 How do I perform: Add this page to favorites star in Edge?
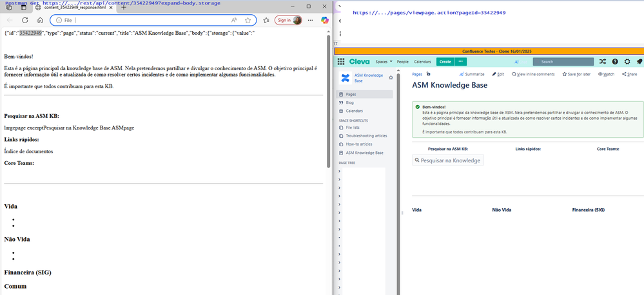[248, 20]
